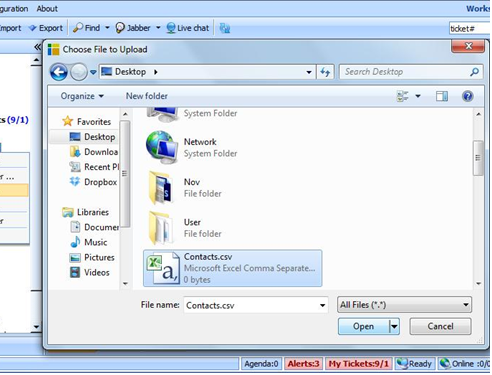Viewport: 492px width, 375px height.
Task: Click the Find tool in main toolbar
Action: (87, 28)
